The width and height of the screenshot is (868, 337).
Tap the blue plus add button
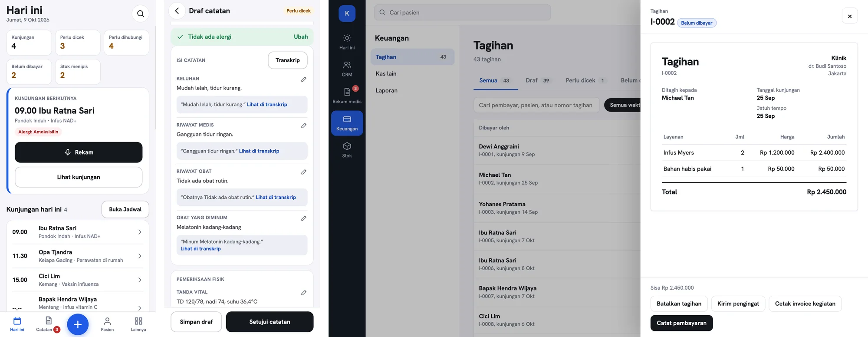(78, 324)
